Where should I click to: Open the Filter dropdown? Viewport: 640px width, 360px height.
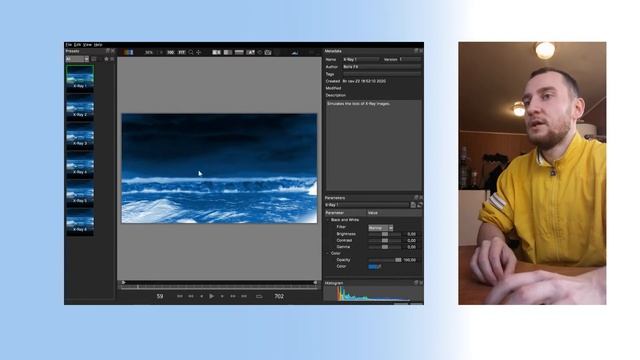click(380, 228)
